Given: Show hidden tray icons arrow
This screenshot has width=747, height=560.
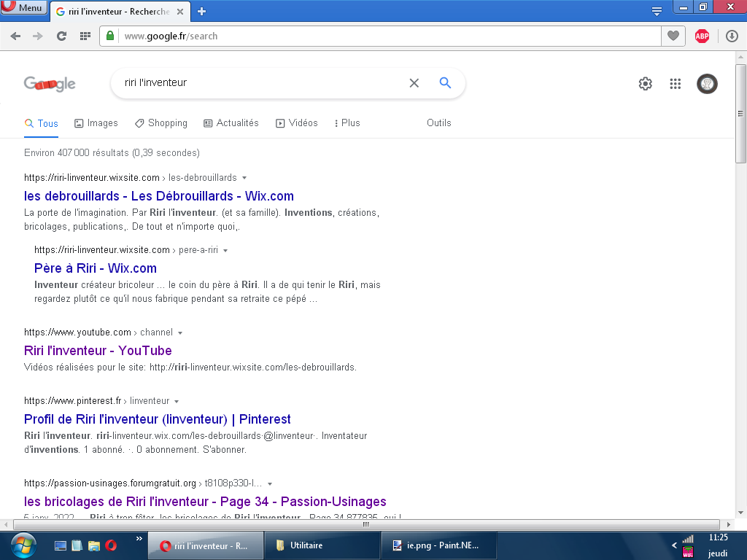Looking at the screenshot, I should coord(674,545).
